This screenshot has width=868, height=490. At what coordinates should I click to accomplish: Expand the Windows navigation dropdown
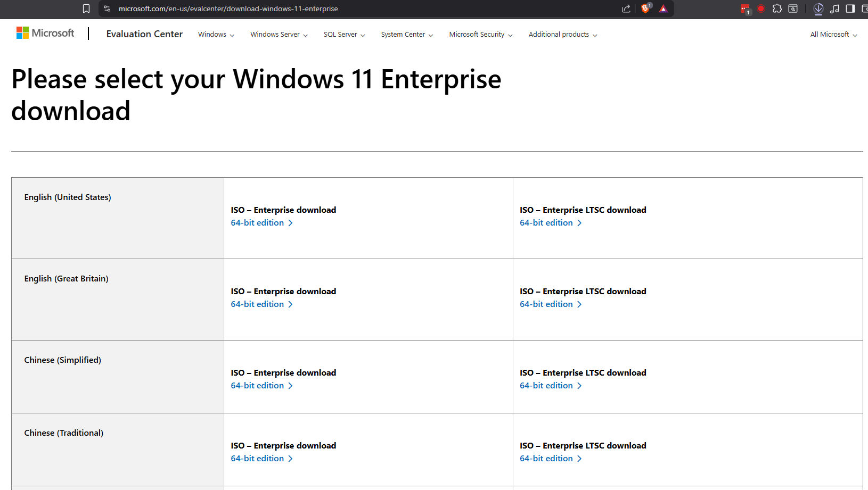click(216, 35)
